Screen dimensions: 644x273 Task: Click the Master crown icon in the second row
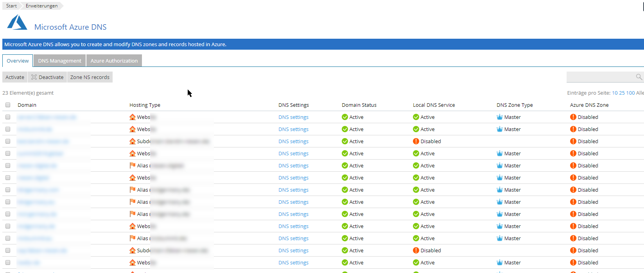pos(500,129)
